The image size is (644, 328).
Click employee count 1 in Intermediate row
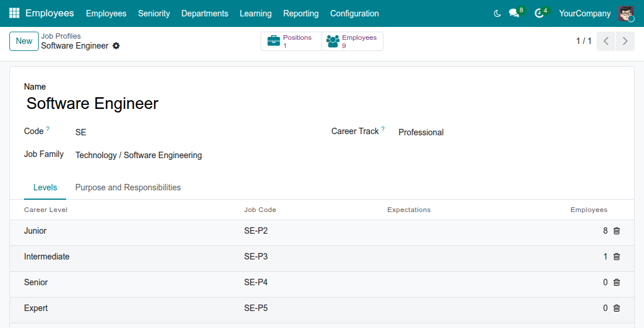(x=605, y=257)
